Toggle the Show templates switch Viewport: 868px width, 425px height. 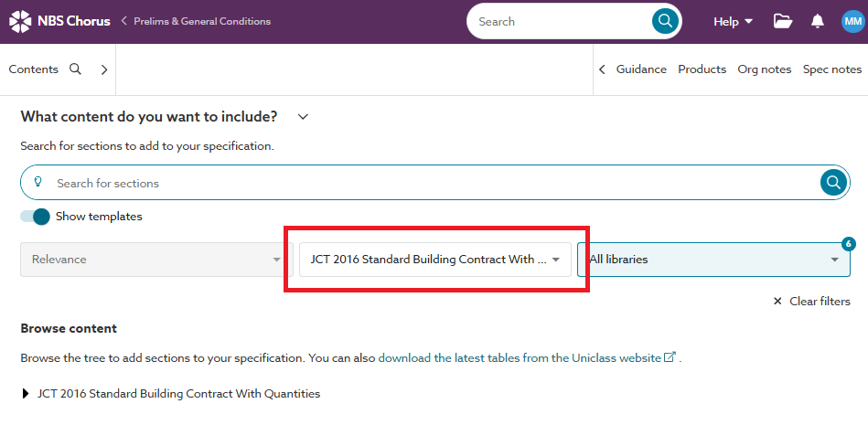click(x=36, y=217)
